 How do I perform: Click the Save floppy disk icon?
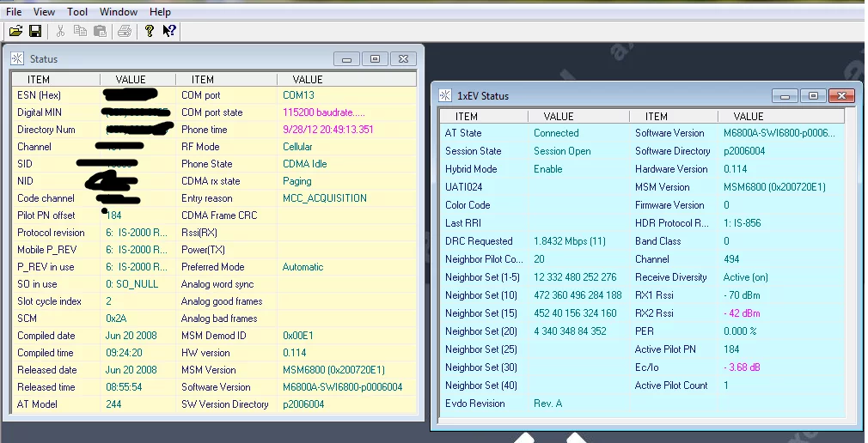click(35, 31)
